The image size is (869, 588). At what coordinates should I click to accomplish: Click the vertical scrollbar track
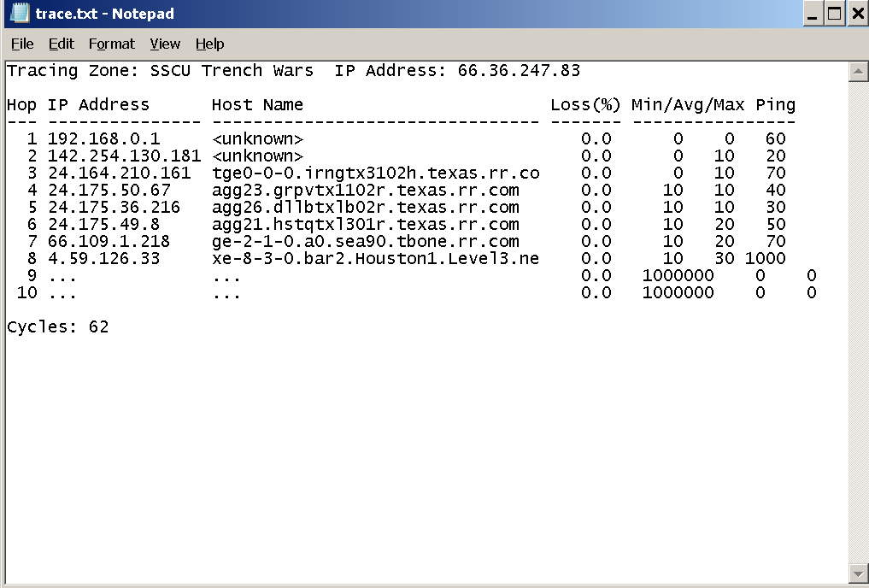coord(859,325)
